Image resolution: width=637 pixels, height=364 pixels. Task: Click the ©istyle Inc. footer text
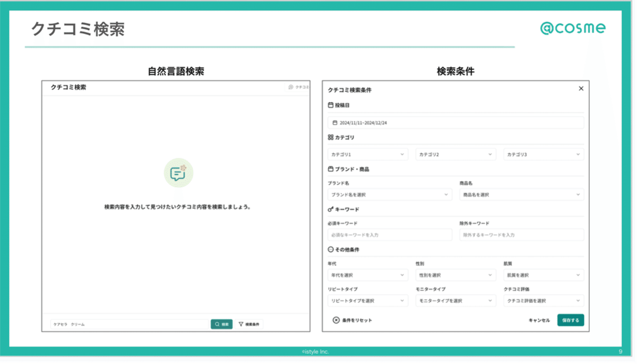[315, 352]
